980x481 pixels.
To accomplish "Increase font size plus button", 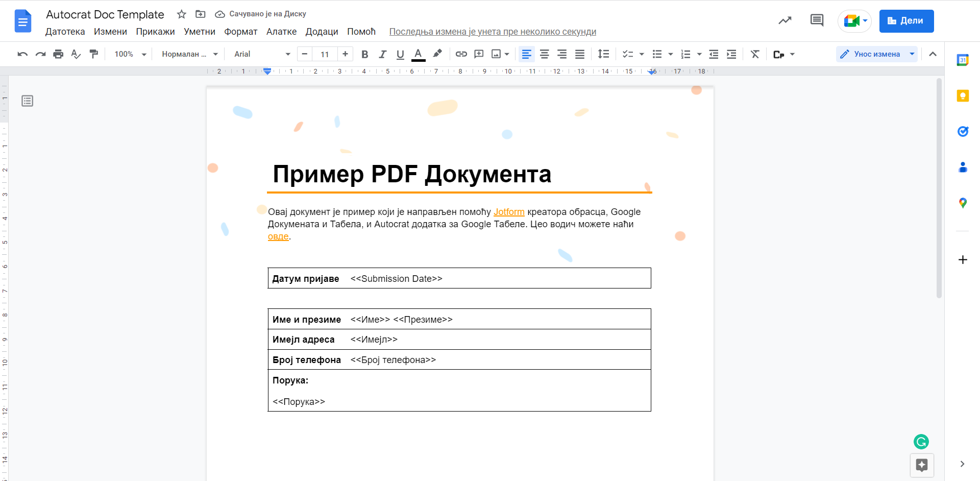I will (346, 54).
